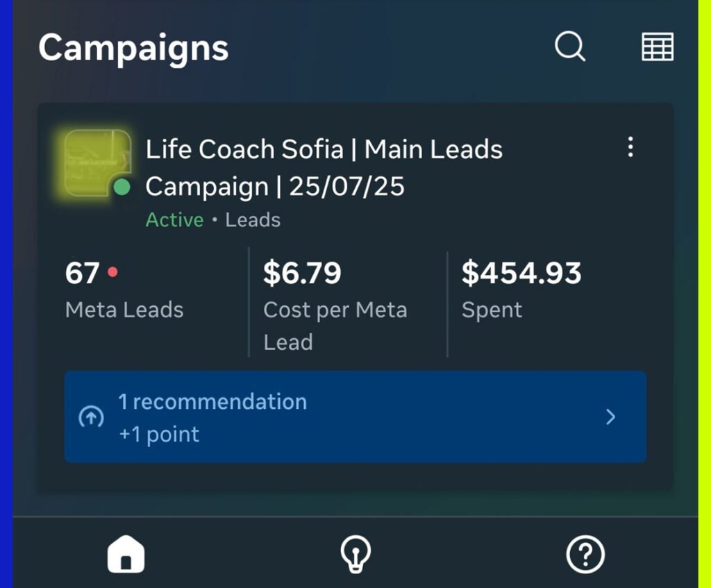Click the red dot beside 67
This screenshot has width=711, height=588.
(x=112, y=272)
